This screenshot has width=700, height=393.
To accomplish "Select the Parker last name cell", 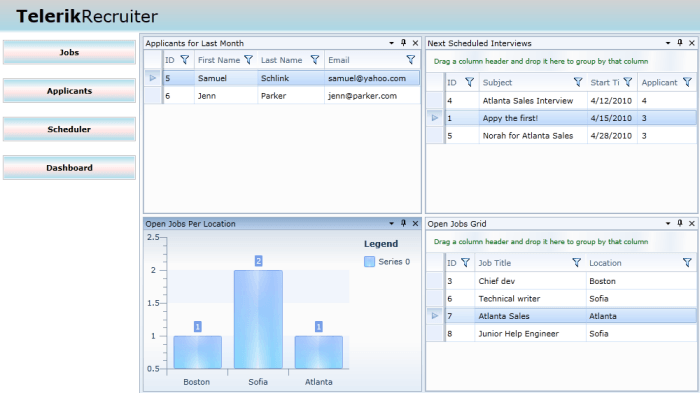I will click(291, 96).
